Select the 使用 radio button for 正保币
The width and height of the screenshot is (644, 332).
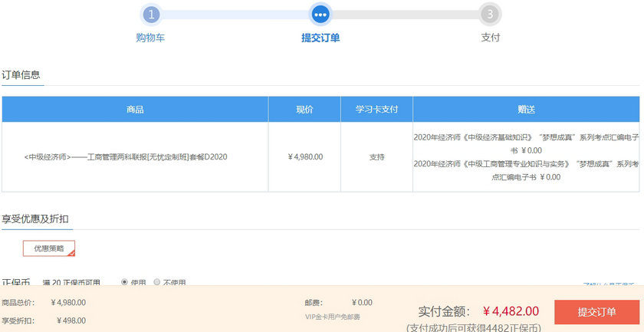pyautogui.click(x=124, y=282)
